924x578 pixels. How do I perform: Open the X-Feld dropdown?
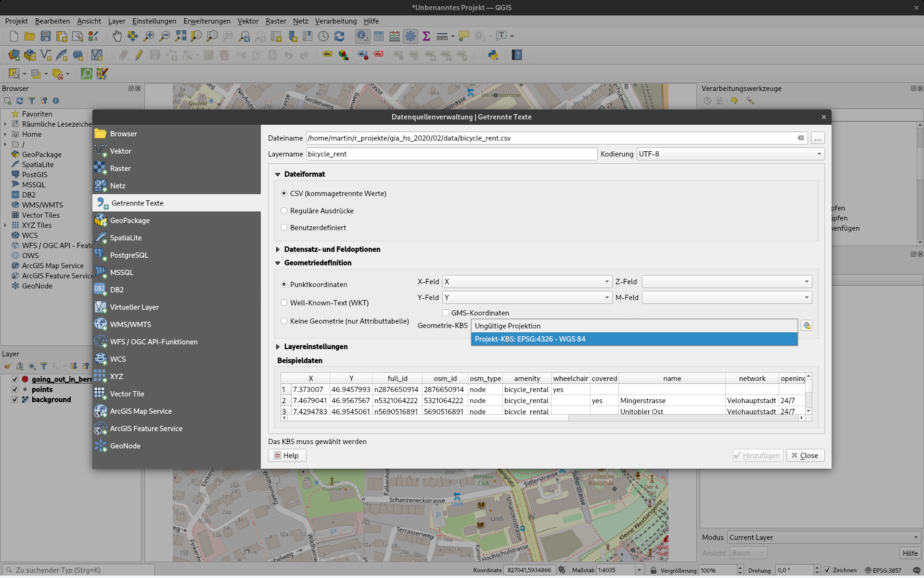pos(527,282)
